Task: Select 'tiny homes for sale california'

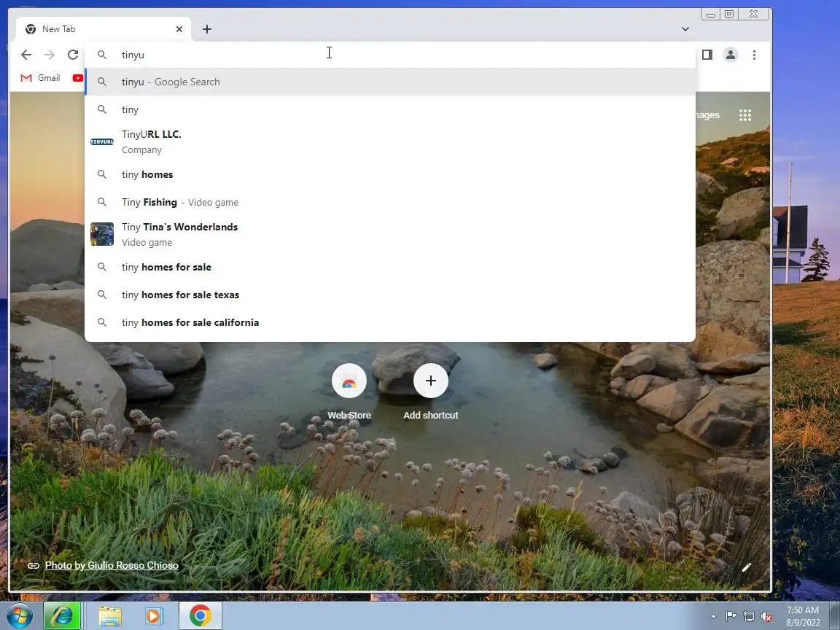Action: 390,322
